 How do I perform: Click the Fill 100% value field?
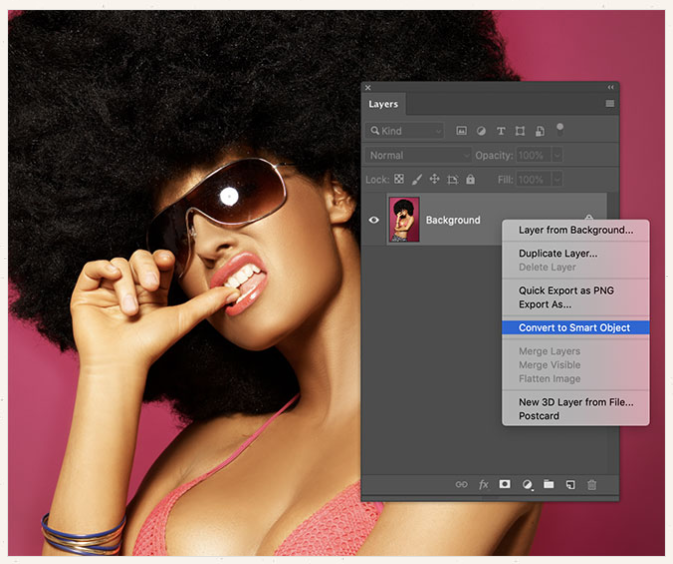point(533,179)
